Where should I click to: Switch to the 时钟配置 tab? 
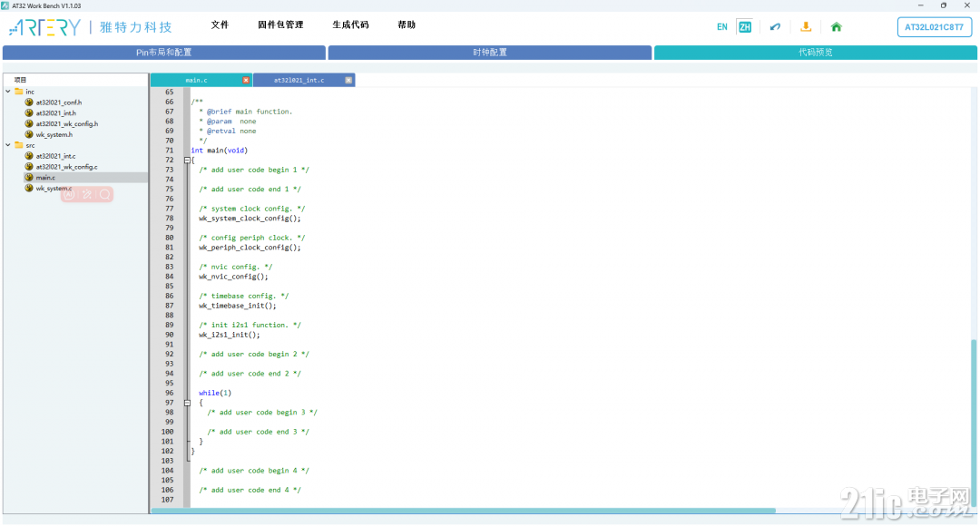pos(490,53)
